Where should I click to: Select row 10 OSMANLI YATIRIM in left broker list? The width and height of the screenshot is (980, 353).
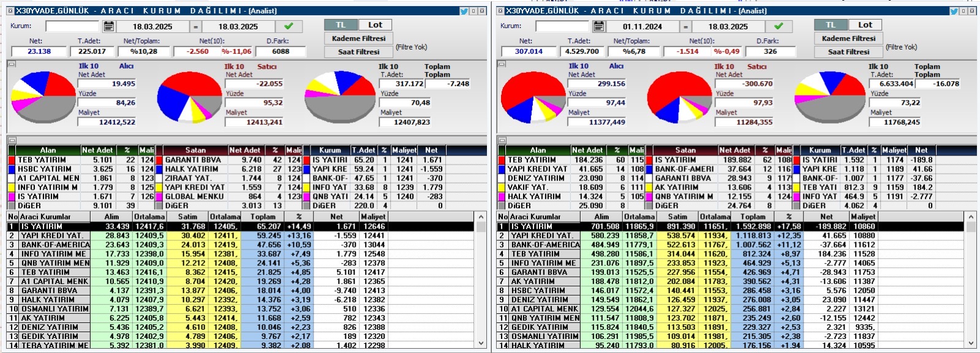(241, 309)
